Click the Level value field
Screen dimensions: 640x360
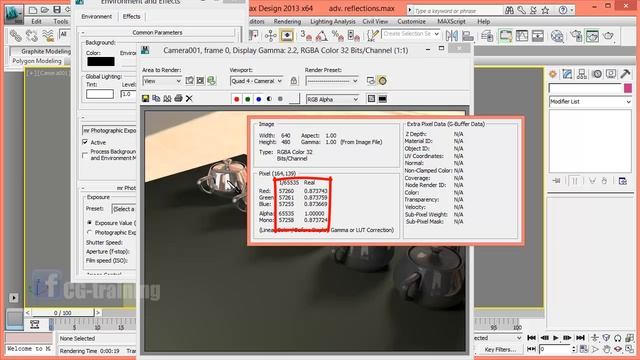click(128, 94)
